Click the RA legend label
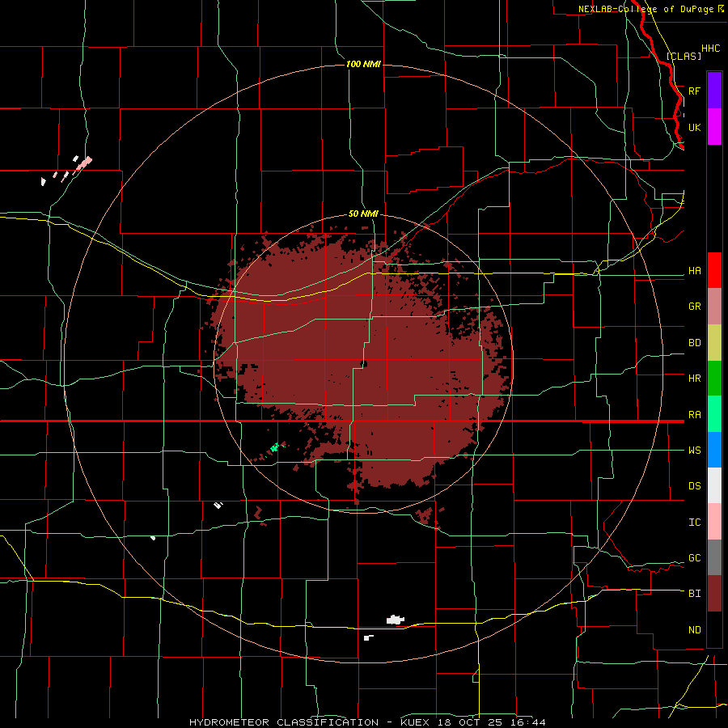This screenshot has height=728, width=728. click(694, 415)
